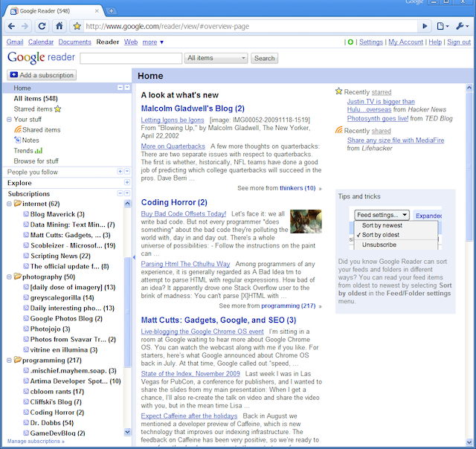Viewport: 476px width, 449px height.
Task: Collapse the photography folder
Action: coord(9,277)
